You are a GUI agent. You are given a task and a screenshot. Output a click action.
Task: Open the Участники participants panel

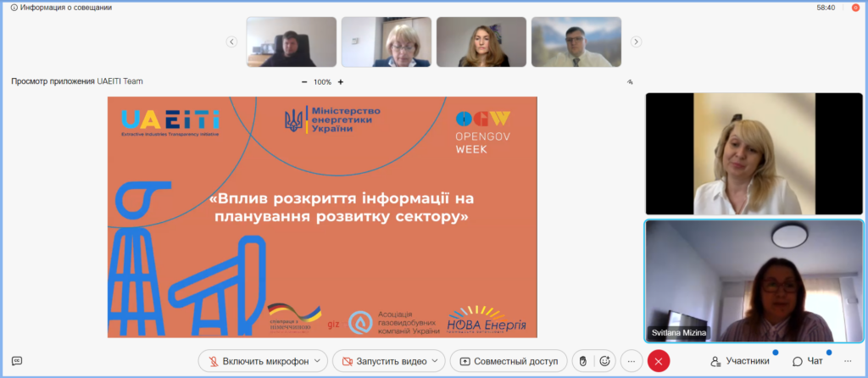click(x=742, y=361)
